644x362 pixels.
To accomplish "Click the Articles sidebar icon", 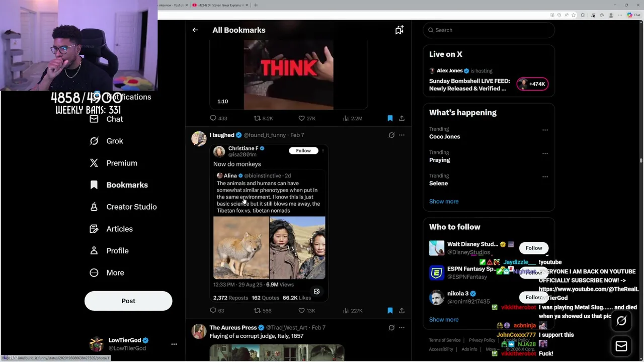I will click(x=94, y=229).
